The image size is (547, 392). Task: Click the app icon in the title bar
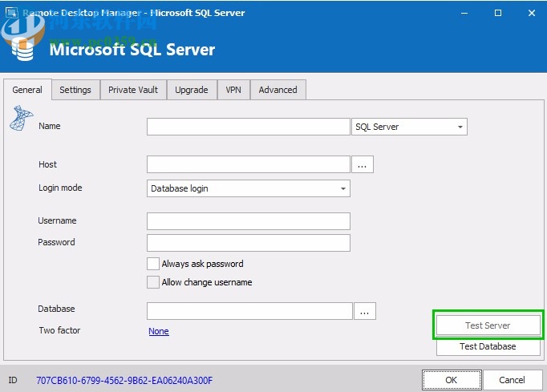point(11,13)
